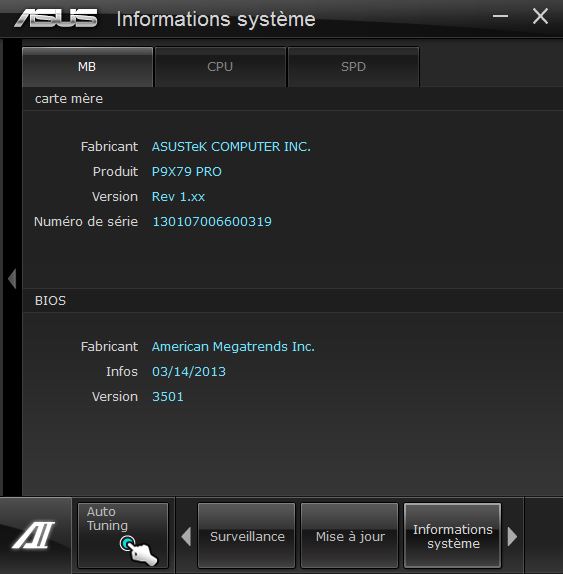Click the Numéro de série label
This screenshot has height=574, width=563.
[x=86, y=221]
